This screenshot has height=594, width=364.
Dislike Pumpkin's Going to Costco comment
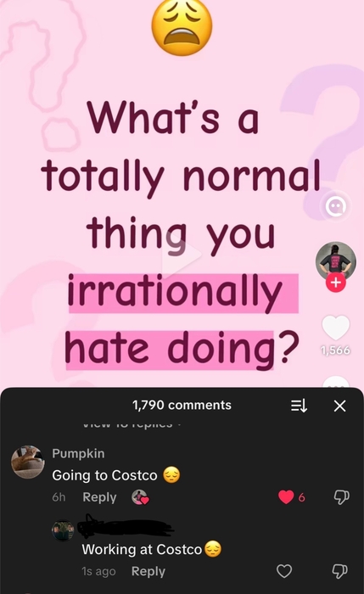click(x=341, y=497)
